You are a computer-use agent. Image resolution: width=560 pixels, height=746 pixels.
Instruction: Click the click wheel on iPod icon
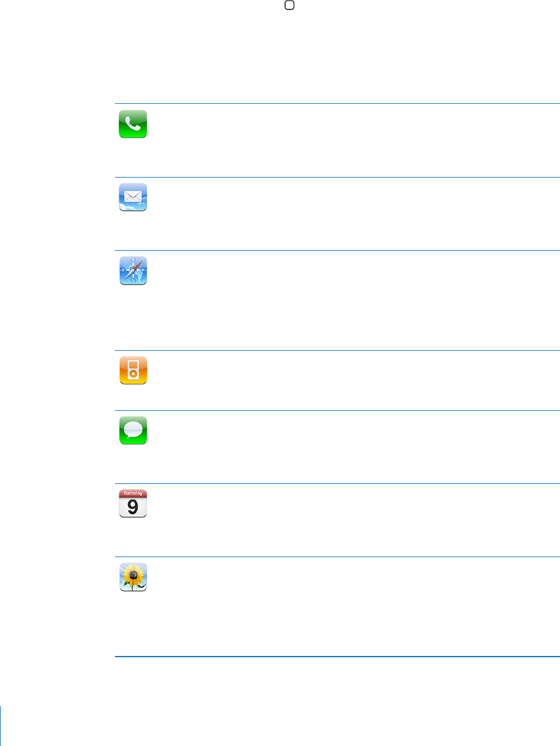(133, 374)
